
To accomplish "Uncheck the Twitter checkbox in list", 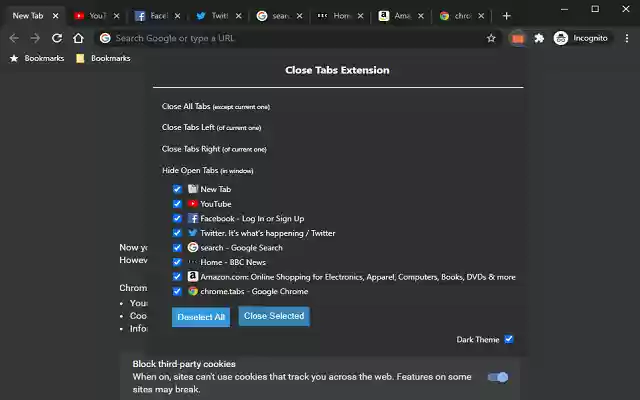I will click(x=177, y=233).
